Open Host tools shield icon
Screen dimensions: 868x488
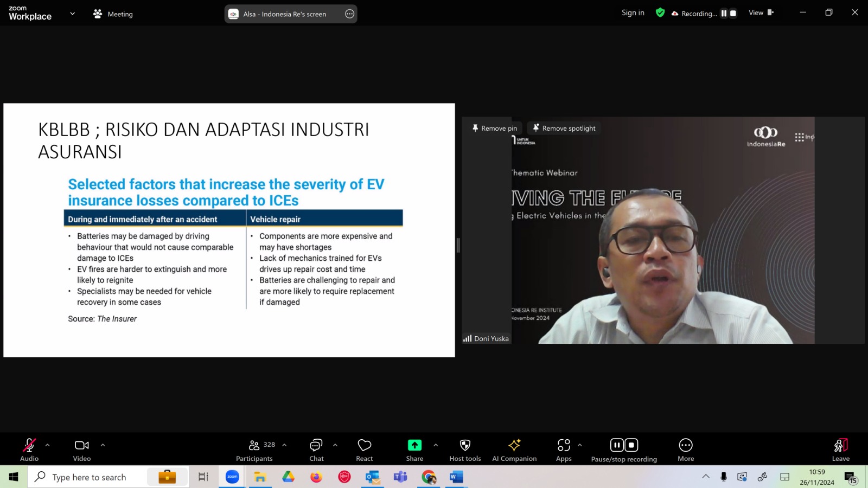(x=465, y=445)
